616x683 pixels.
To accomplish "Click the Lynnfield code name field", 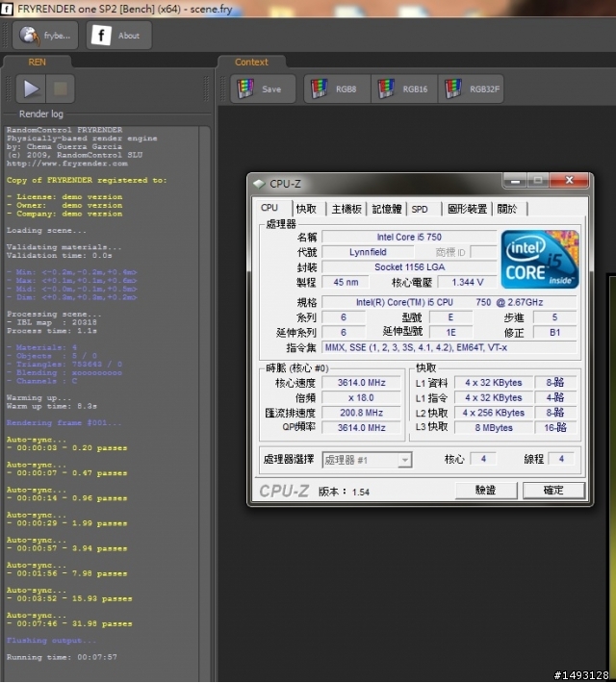I will 368,252.
